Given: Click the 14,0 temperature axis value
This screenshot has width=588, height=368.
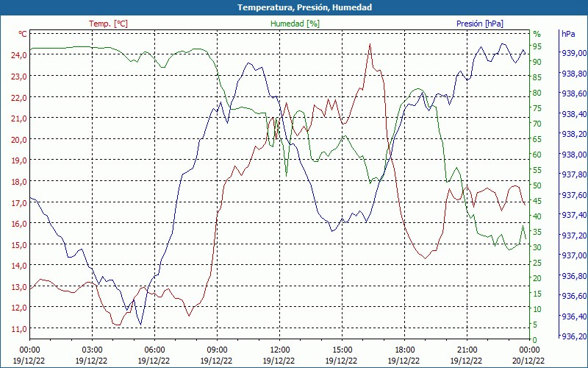Looking at the screenshot, I should pos(18,266).
